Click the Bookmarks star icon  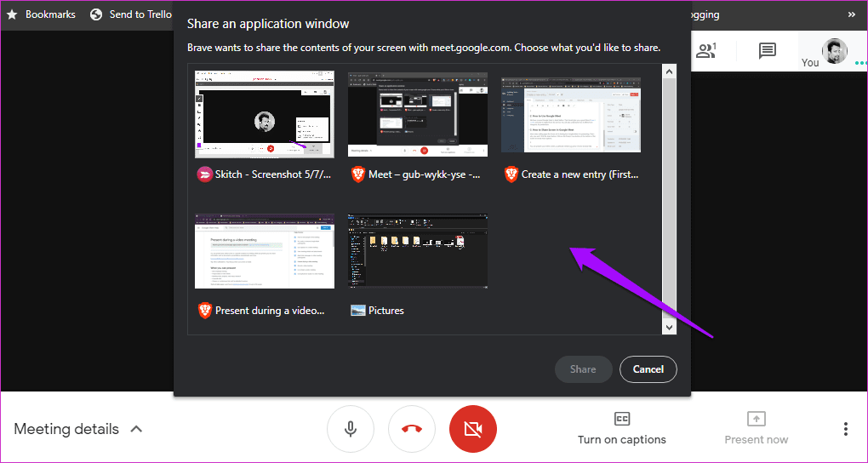12,14
